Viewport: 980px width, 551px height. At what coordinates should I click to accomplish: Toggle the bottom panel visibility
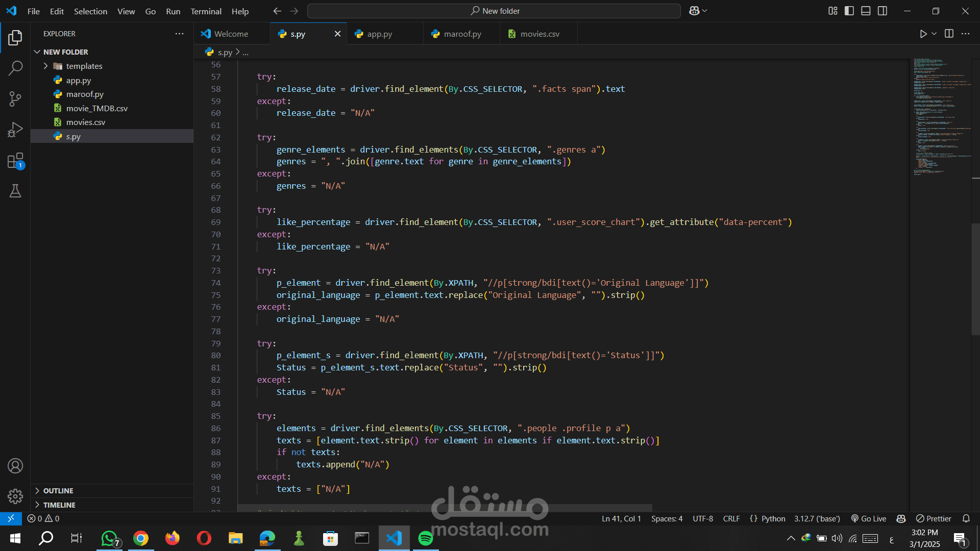[866, 11]
